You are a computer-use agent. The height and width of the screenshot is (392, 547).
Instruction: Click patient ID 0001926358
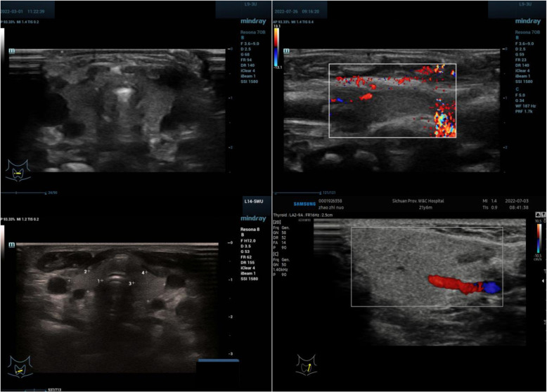point(330,201)
